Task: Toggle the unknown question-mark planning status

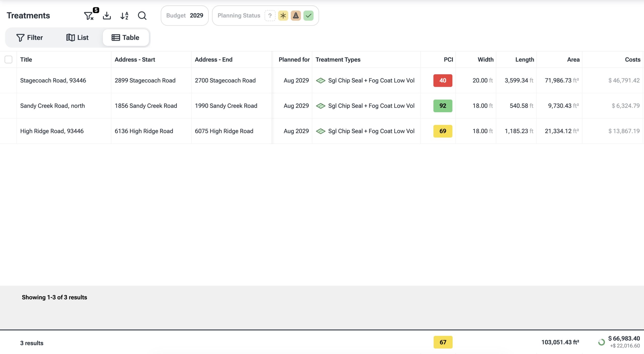Action: (270, 16)
